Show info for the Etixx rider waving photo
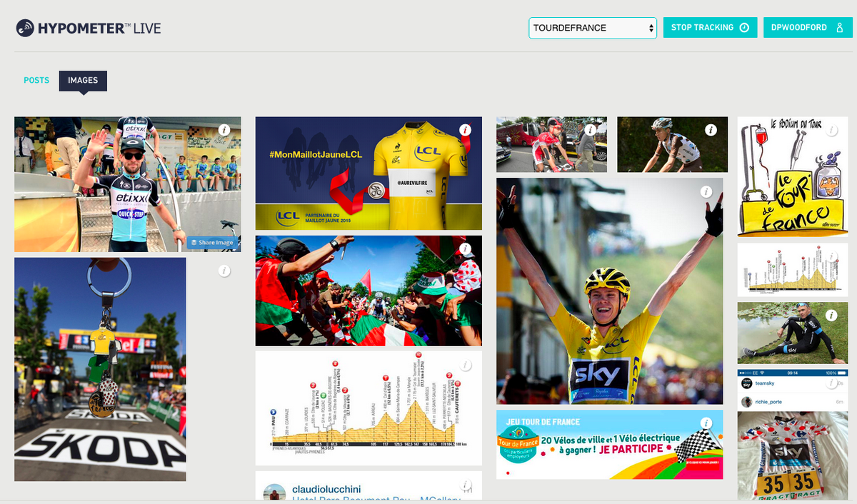This screenshot has height=504, width=857. point(224,130)
